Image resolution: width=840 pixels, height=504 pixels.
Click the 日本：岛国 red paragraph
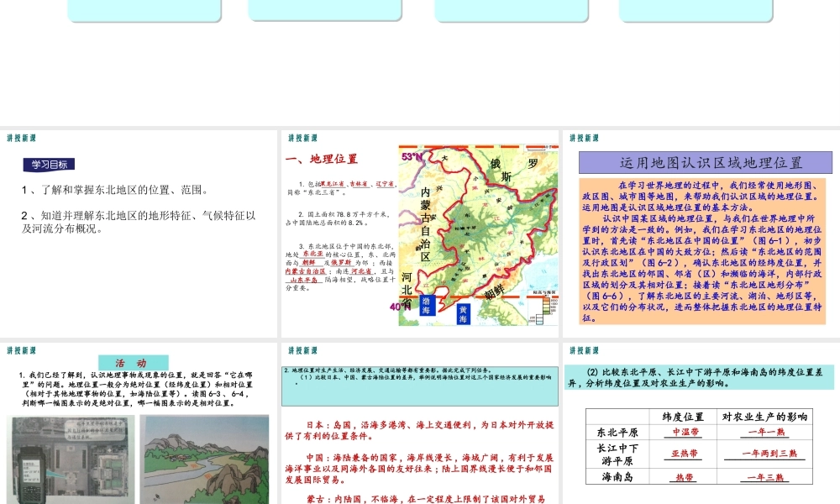[419, 430]
